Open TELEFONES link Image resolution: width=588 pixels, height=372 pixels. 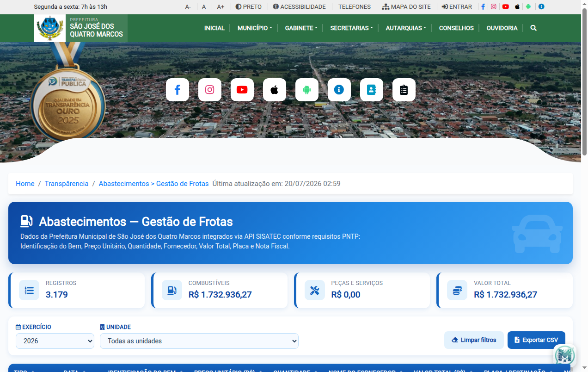point(355,7)
